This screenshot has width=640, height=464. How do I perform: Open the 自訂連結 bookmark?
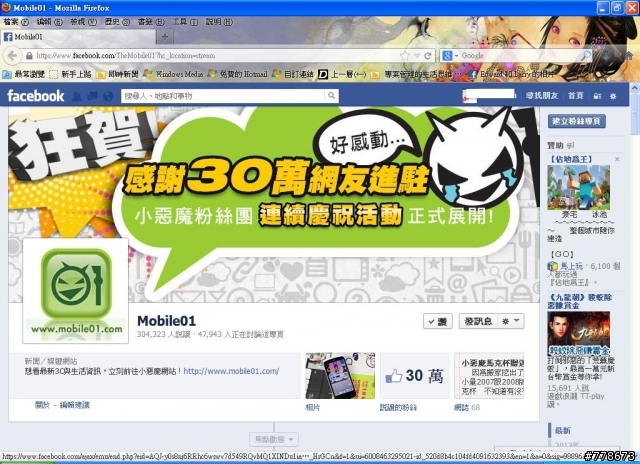point(293,74)
